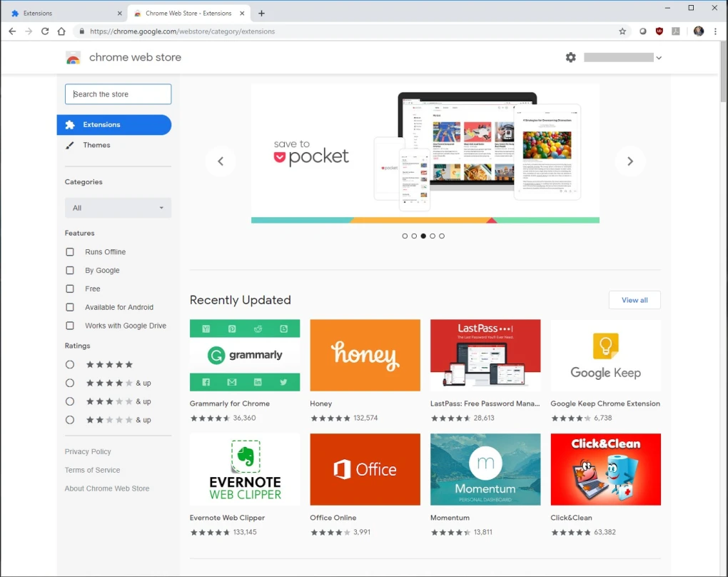Open the Privacy Policy link
This screenshot has width=728, height=577.
pyautogui.click(x=88, y=451)
